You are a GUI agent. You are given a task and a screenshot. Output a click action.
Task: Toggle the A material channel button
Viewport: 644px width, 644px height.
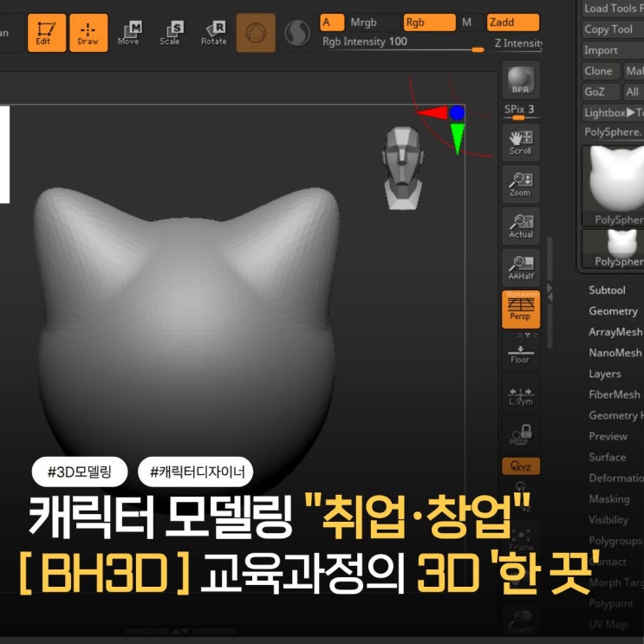(x=332, y=23)
